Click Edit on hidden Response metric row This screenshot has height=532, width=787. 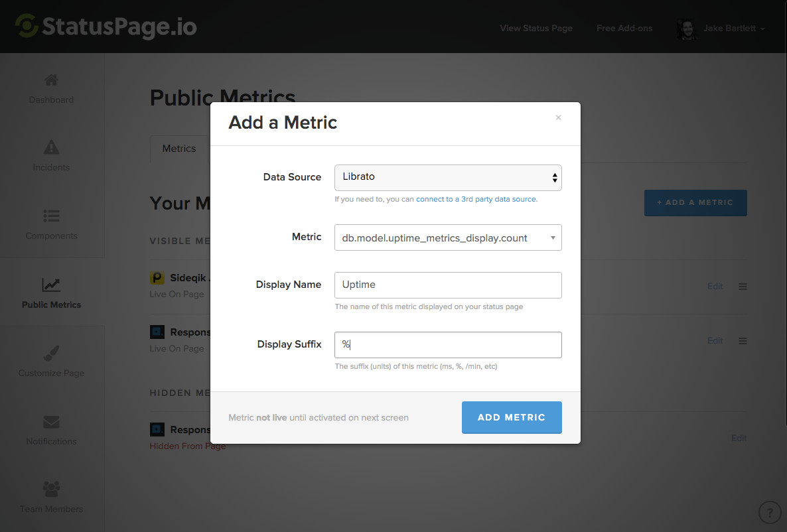point(739,438)
